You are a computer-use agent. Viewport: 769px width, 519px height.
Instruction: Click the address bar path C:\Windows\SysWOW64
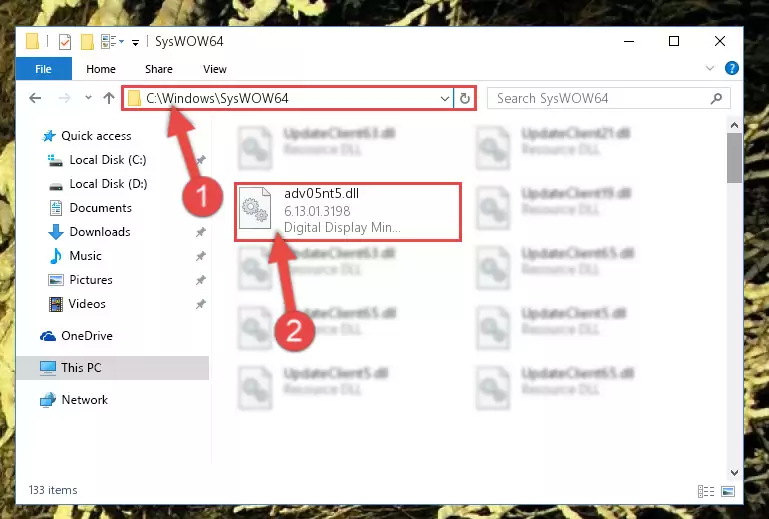pos(217,98)
